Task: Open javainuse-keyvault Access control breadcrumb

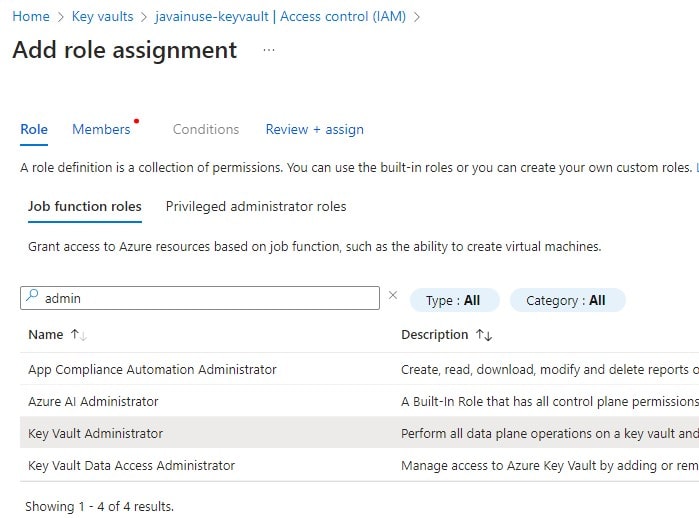Action: [280, 16]
